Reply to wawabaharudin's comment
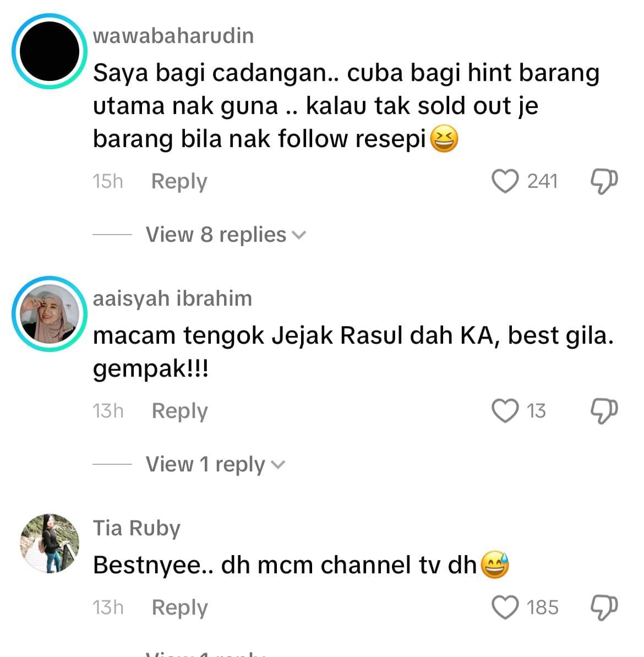This screenshot has height=657, width=644. (x=179, y=182)
